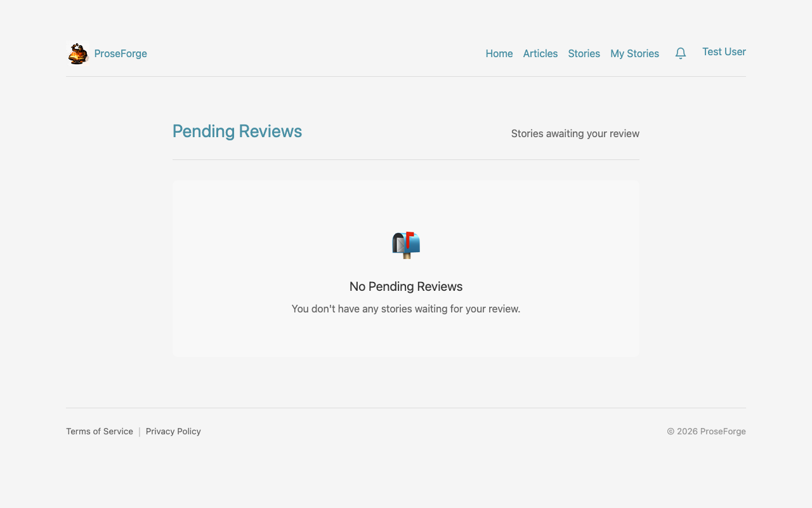Viewport: 812px width, 508px height.
Task: Open the Stories page
Action: pos(584,53)
